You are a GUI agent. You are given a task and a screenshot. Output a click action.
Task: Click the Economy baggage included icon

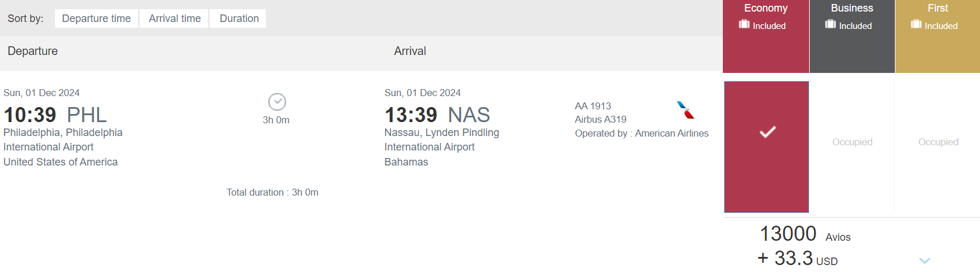click(744, 24)
